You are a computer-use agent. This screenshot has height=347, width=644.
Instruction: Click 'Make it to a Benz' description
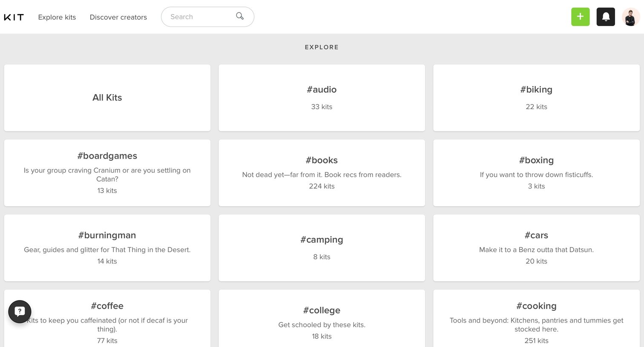click(x=536, y=250)
